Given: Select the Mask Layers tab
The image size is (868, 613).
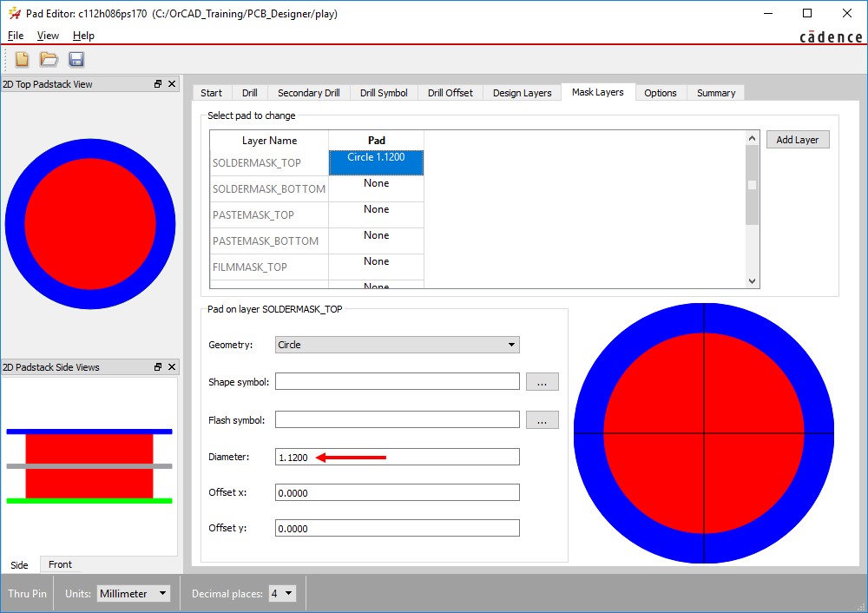Looking at the screenshot, I should tap(598, 92).
